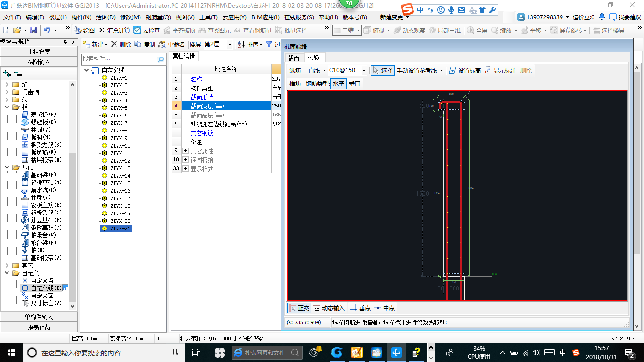Image resolution: width=644 pixels, height=362 pixels.
Task: Click the new file icon
Action: point(6,30)
